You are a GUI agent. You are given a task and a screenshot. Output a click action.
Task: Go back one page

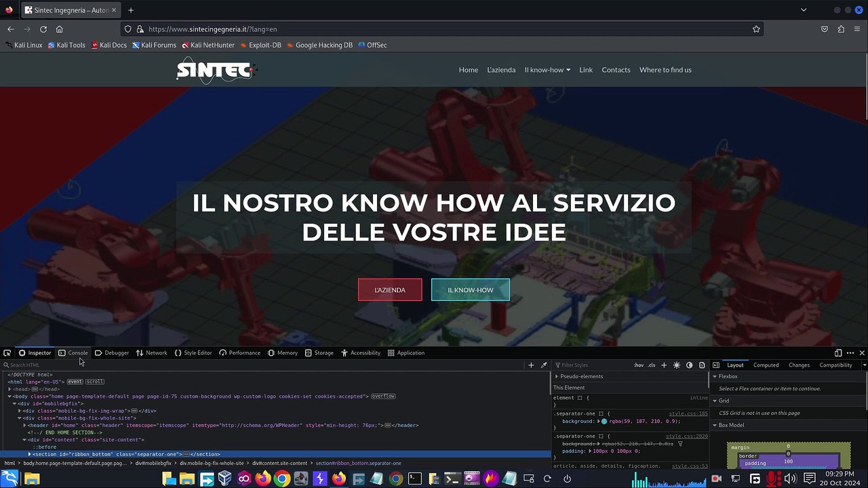click(11, 29)
